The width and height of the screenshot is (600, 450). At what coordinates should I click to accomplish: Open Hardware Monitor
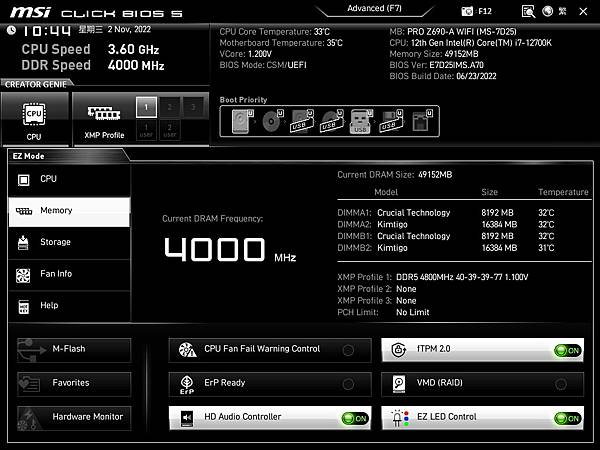pos(74,418)
